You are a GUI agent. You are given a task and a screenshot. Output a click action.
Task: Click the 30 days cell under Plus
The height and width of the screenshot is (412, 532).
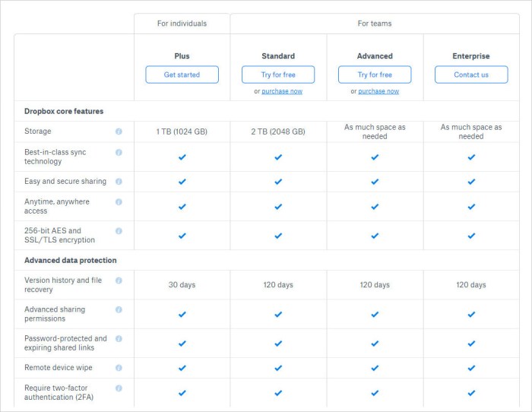(182, 285)
